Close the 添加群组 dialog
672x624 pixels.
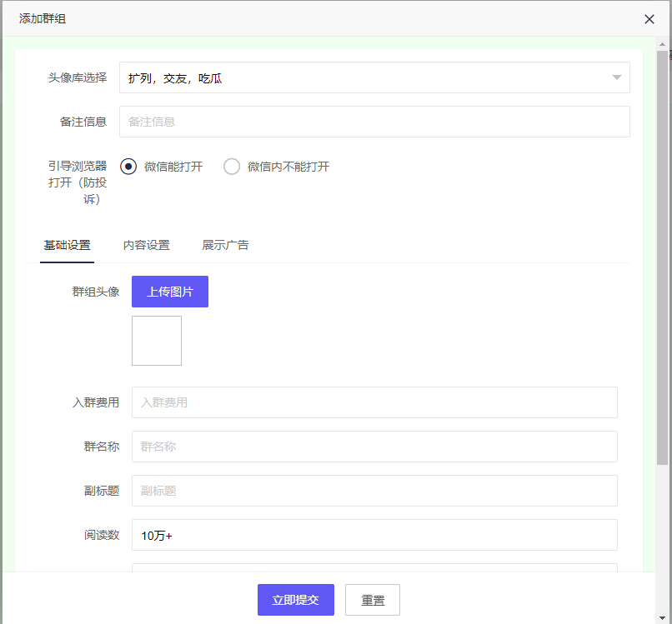pos(649,18)
